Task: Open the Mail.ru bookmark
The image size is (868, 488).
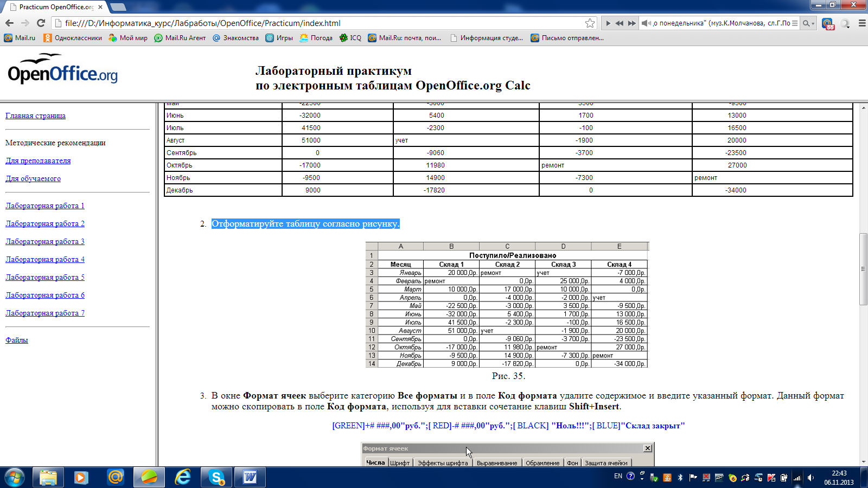Action: tap(20, 38)
